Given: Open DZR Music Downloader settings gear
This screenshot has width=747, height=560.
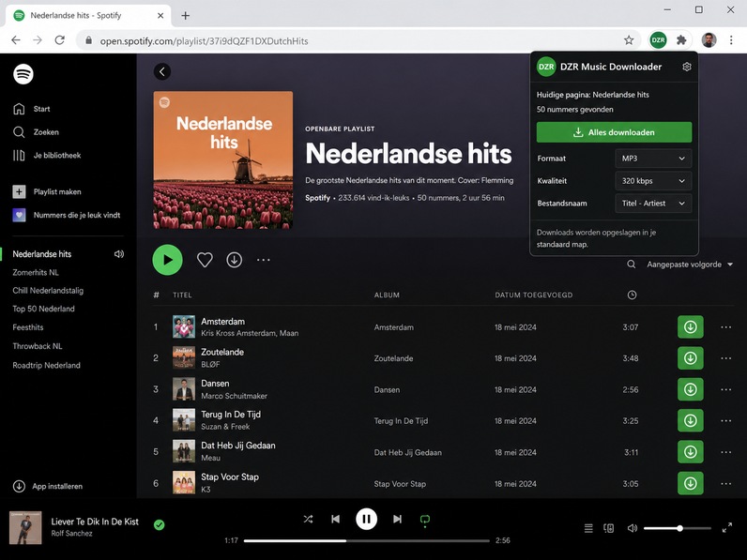Looking at the screenshot, I should click(x=687, y=67).
